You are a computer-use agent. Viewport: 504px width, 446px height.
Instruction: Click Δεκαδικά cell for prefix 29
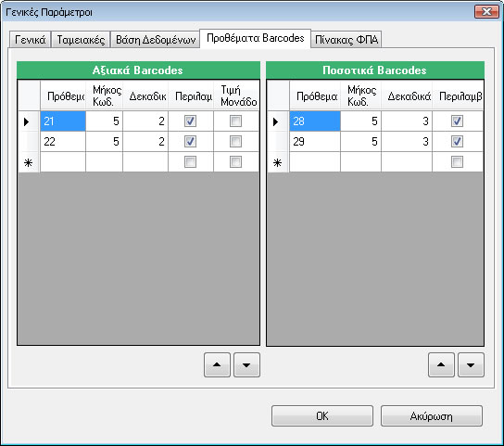(x=407, y=142)
